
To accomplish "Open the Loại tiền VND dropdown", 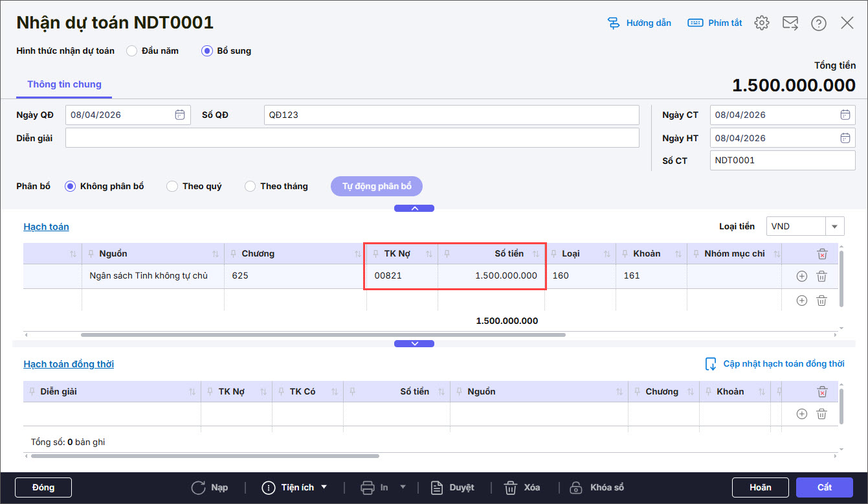I will [x=834, y=226].
